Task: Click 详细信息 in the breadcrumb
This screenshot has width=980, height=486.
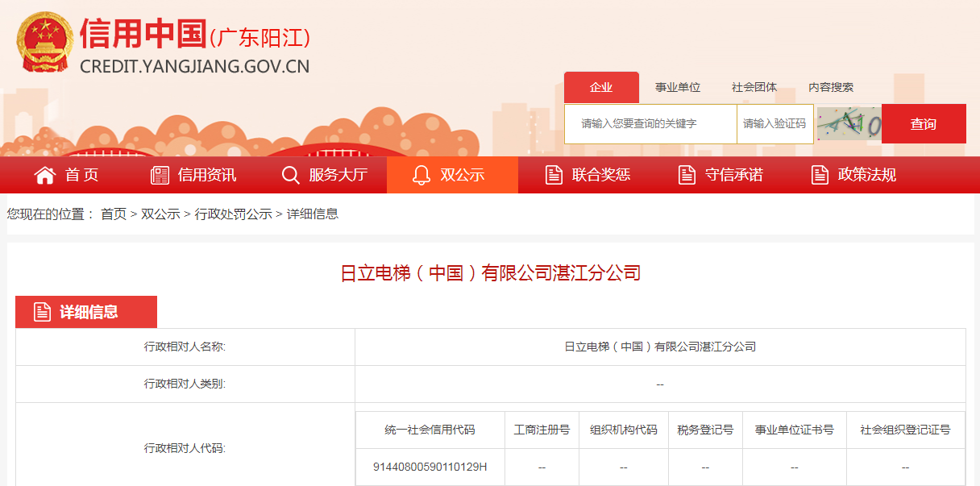Action: pyautogui.click(x=313, y=214)
